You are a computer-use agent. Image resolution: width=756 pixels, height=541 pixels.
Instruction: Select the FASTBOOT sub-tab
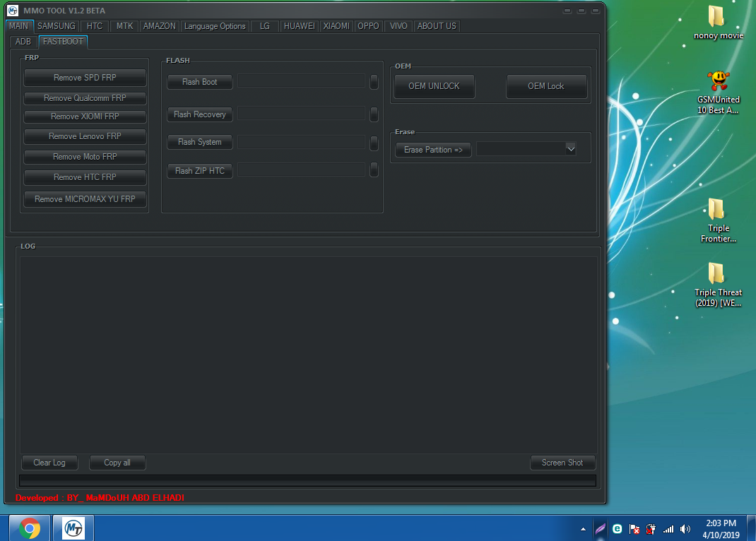coord(63,42)
